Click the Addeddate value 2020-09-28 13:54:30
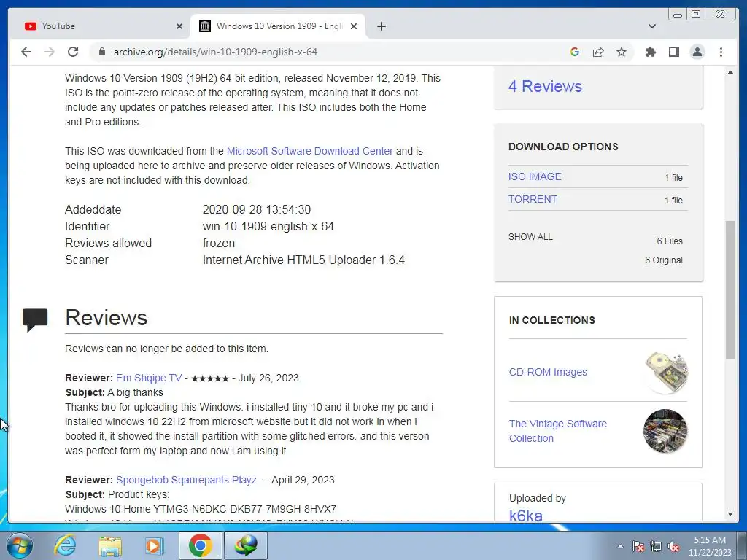The image size is (747, 560). (257, 209)
